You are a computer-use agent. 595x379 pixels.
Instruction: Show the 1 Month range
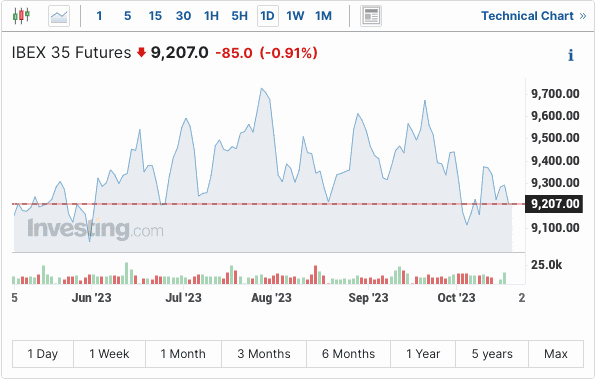[183, 354]
